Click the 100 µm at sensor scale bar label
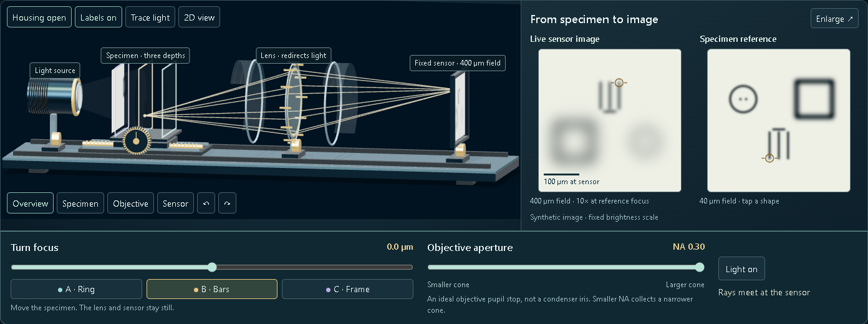Viewport: 868px width, 324px height. click(571, 182)
